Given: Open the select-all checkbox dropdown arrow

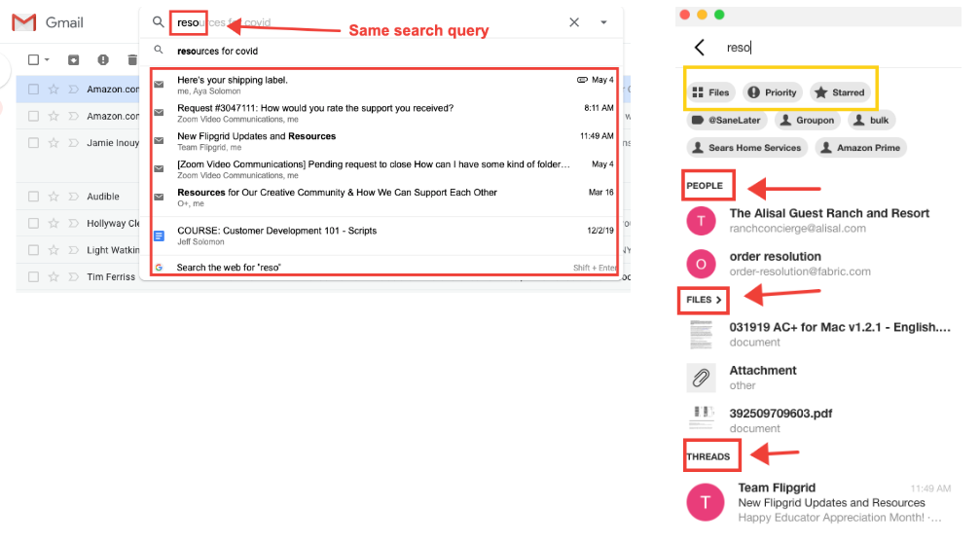Looking at the screenshot, I should [x=47, y=60].
